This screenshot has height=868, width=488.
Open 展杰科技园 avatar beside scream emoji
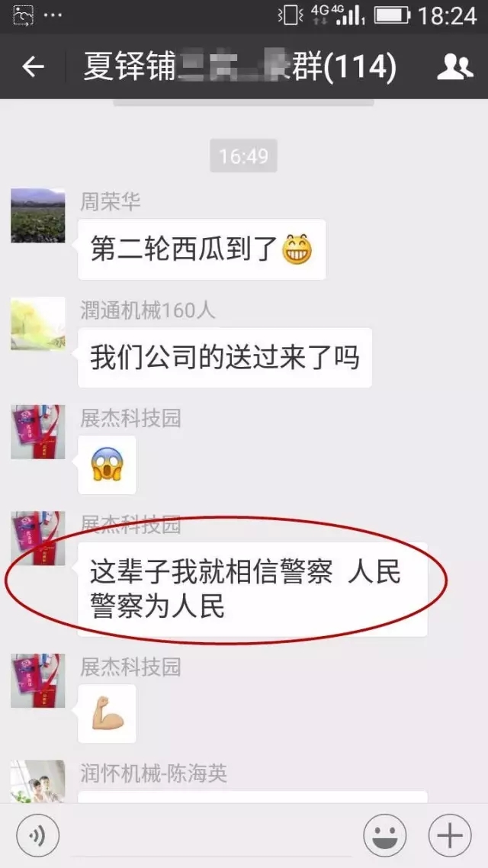37,432
